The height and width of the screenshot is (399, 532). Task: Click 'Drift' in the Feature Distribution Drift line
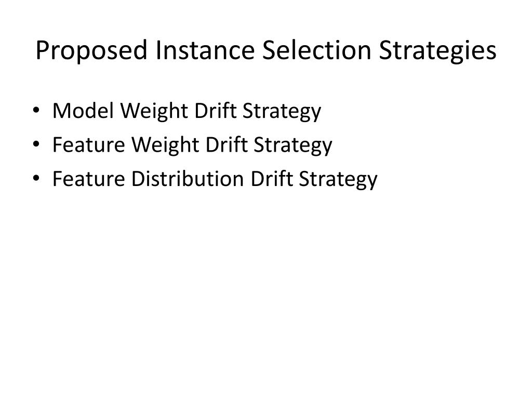click(x=271, y=179)
